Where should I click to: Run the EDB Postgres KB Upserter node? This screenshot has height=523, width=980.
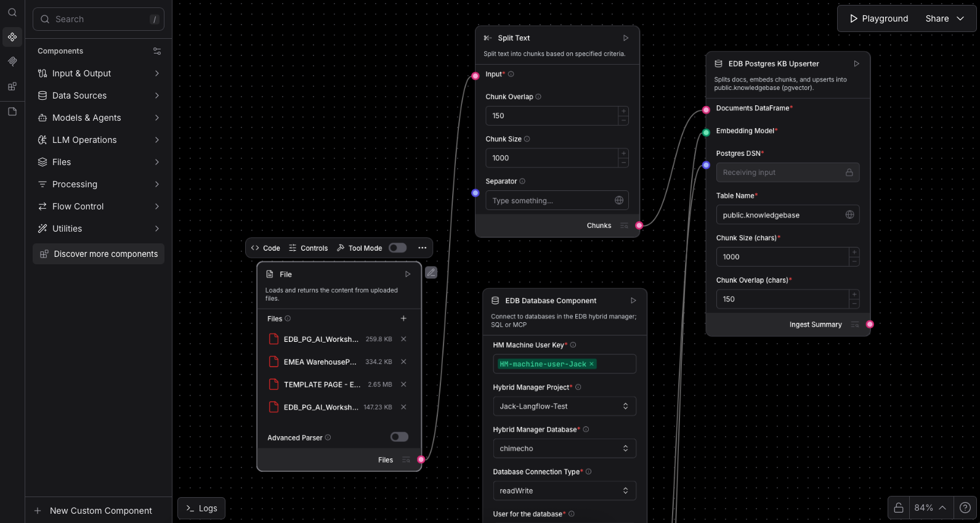coord(856,64)
